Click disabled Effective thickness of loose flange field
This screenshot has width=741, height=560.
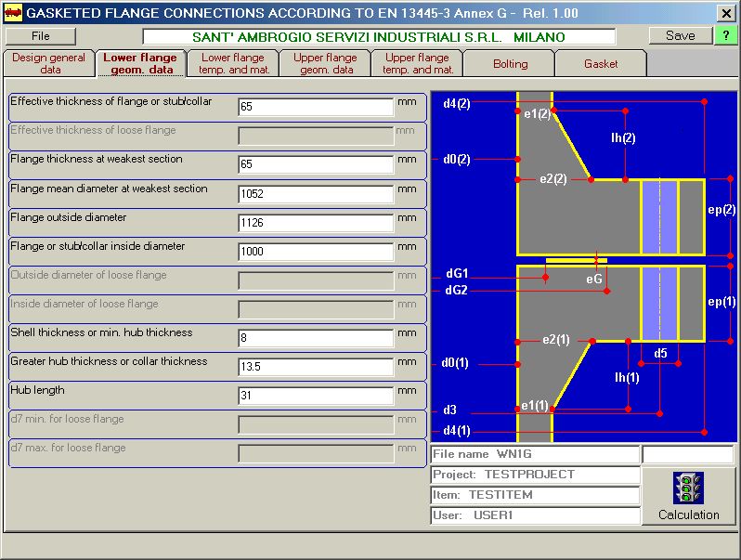click(x=316, y=136)
